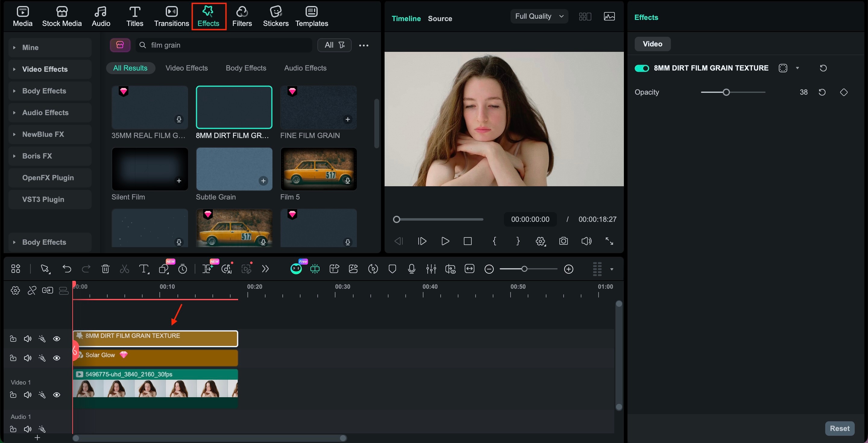Open the Full Quality dropdown
Image resolution: width=868 pixels, height=443 pixels.
539,16
